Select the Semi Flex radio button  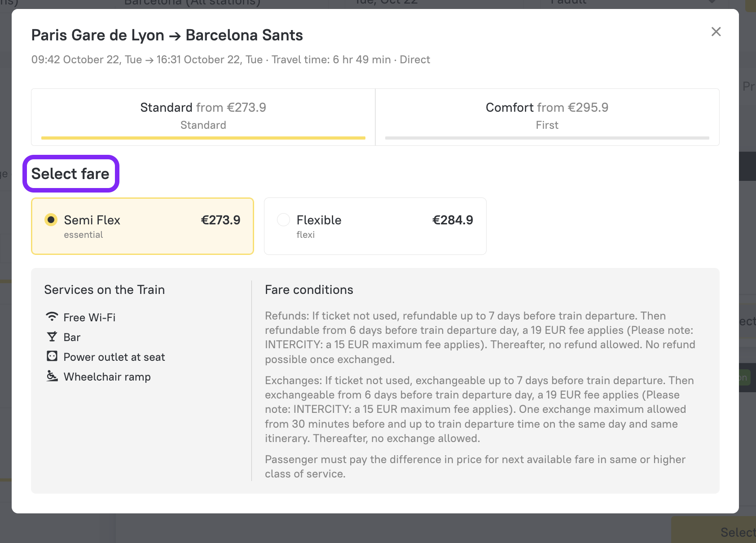tap(51, 220)
